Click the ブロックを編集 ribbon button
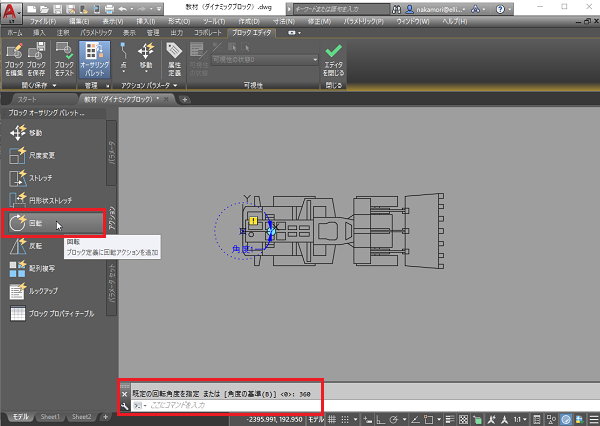Image resolution: width=600 pixels, height=426 pixels. 14,59
